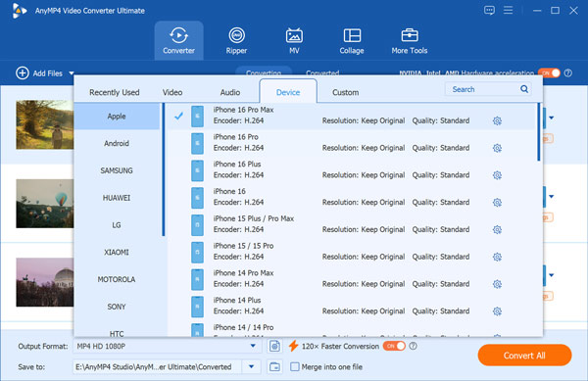Expand format dropdown of third video
The image size is (588, 381).
pyautogui.click(x=551, y=275)
